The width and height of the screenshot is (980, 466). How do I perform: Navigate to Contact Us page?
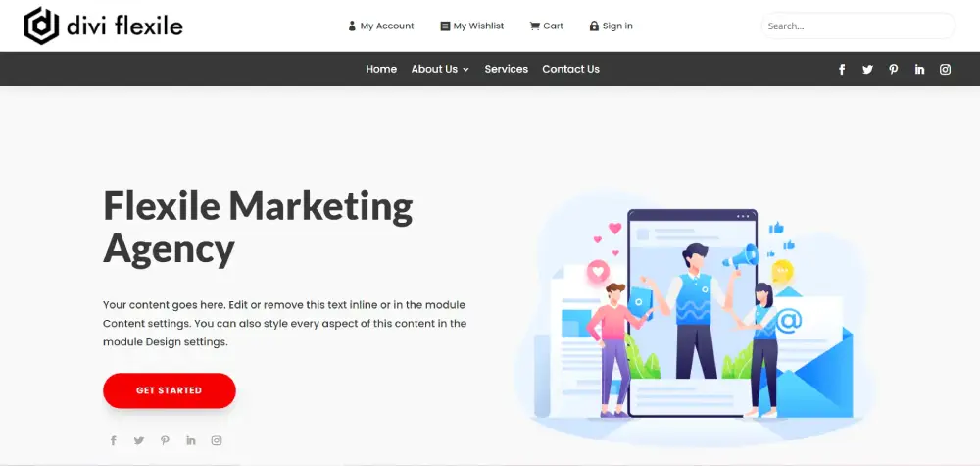[570, 69]
